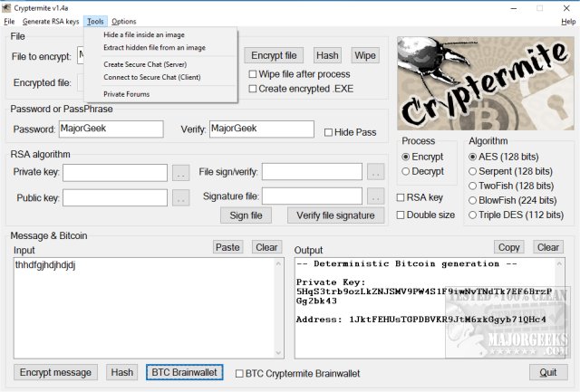The height and width of the screenshot is (392, 580).
Task: Choose Extract hidden file from an image
Action: point(160,48)
